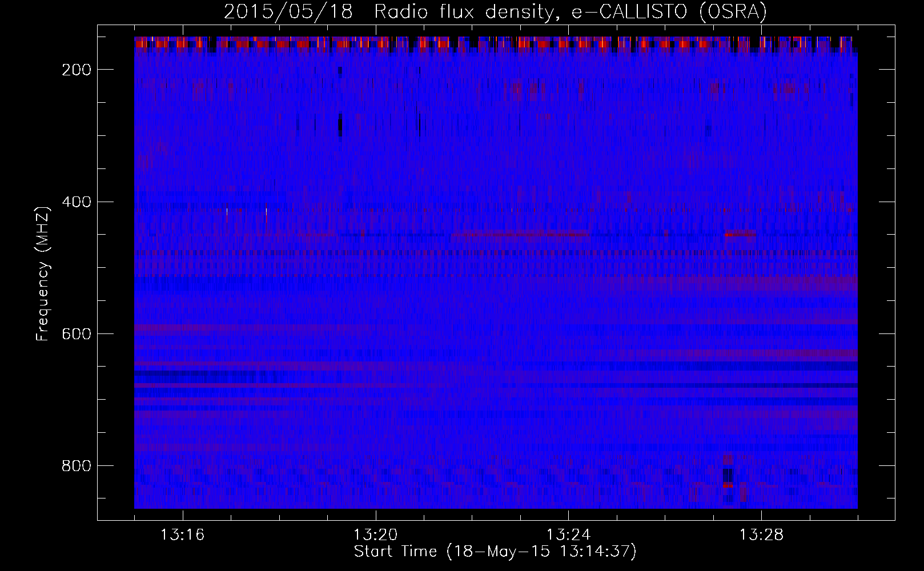Click the plot title 'Radio flux density, e-CALLISTO (OSRA)'
924x571 pixels.
[x=570, y=12]
